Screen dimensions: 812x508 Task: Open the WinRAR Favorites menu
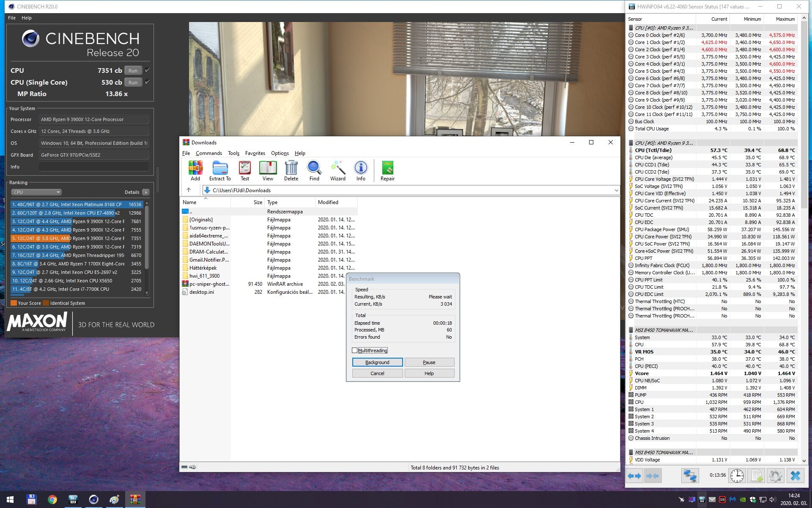pos(255,153)
